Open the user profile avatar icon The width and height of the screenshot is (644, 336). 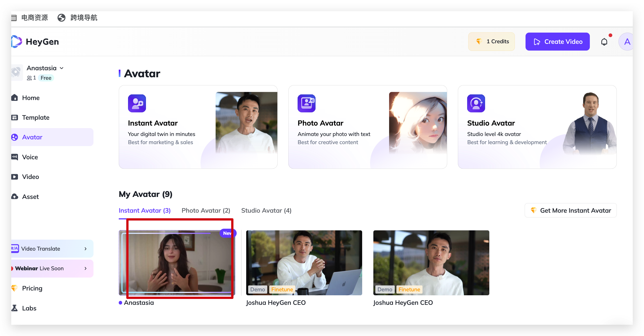(627, 42)
